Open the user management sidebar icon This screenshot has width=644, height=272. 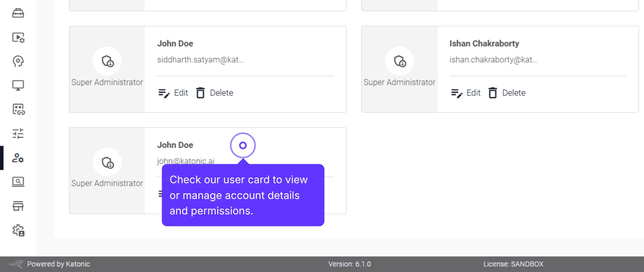(x=18, y=158)
